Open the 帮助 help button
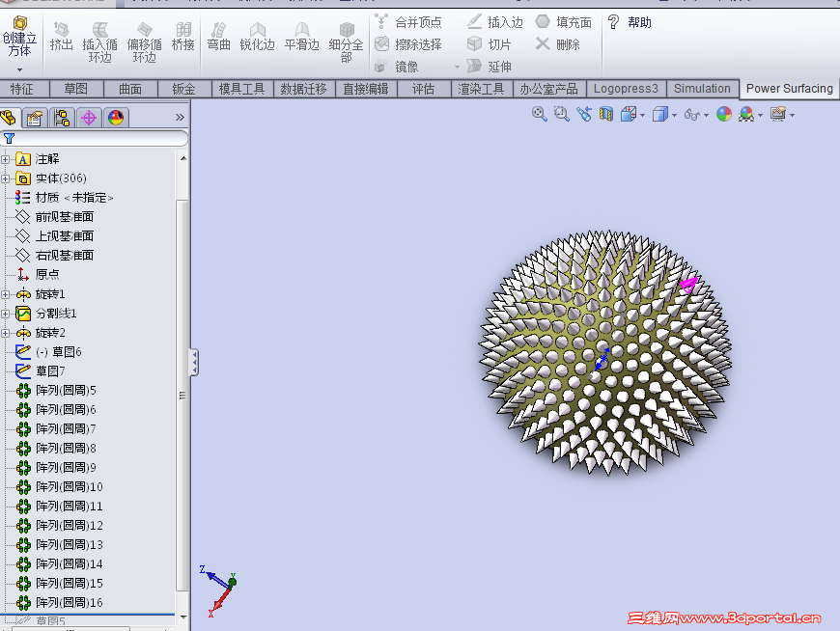The image size is (840, 631). point(630,22)
